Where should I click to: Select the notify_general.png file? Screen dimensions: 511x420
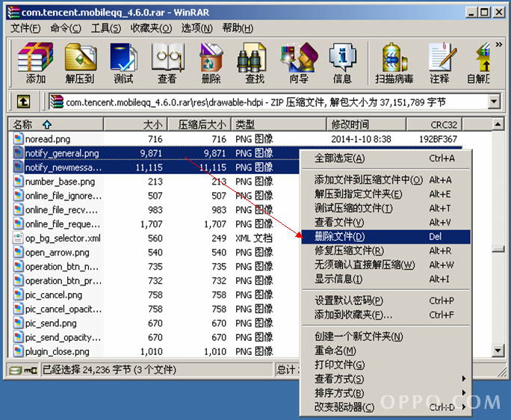(x=62, y=153)
